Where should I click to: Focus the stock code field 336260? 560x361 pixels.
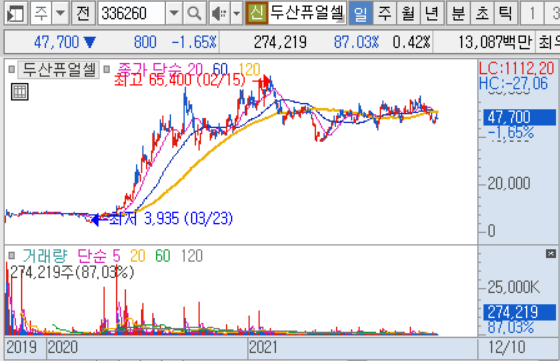tap(131, 13)
